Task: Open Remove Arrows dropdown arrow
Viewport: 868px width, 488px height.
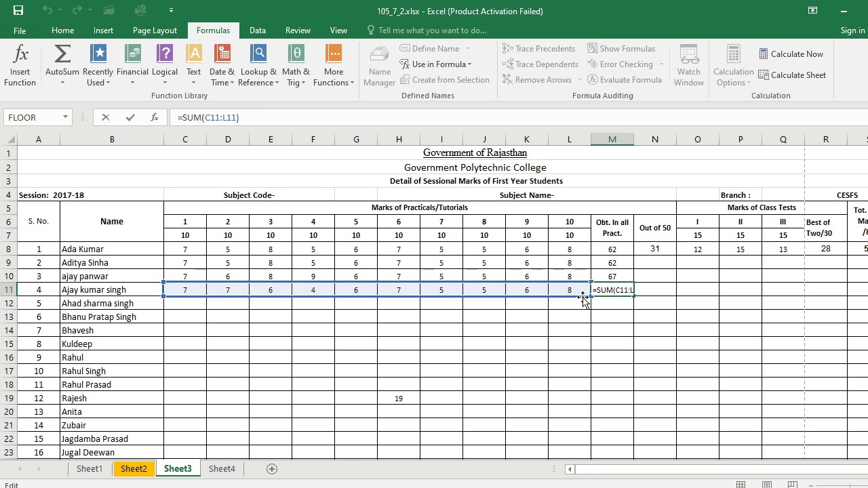Action: (x=580, y=80)
